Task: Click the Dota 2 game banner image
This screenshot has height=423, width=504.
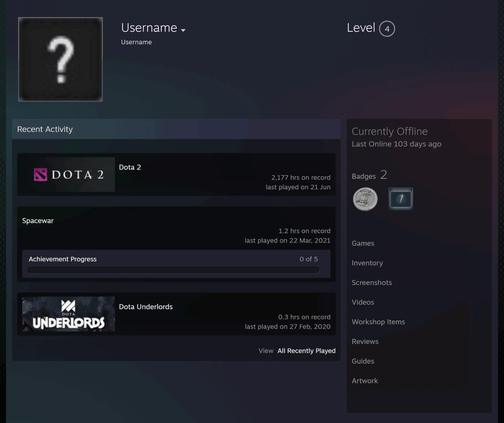Action: tap(69, 174)
